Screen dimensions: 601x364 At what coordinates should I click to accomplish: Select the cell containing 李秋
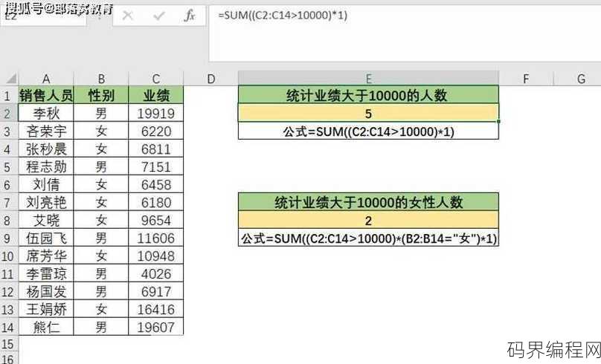46,114
